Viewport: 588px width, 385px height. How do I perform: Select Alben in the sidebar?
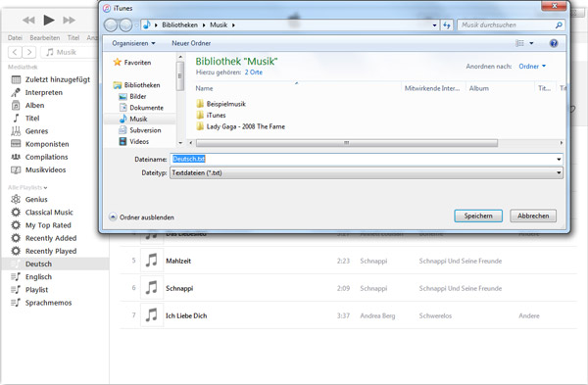pos(34,106)
